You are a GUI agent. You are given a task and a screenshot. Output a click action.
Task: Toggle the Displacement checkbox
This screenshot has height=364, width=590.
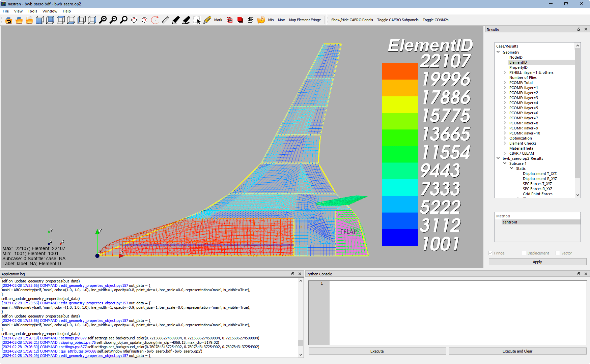pos(524,253)
